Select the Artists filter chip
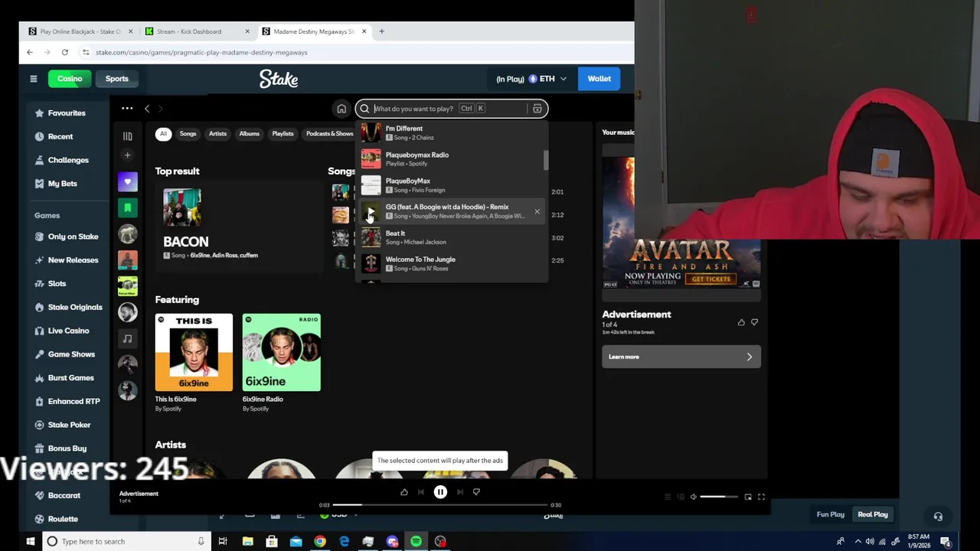The width and height of the screenshot is (980, 551). coord(217,134)
